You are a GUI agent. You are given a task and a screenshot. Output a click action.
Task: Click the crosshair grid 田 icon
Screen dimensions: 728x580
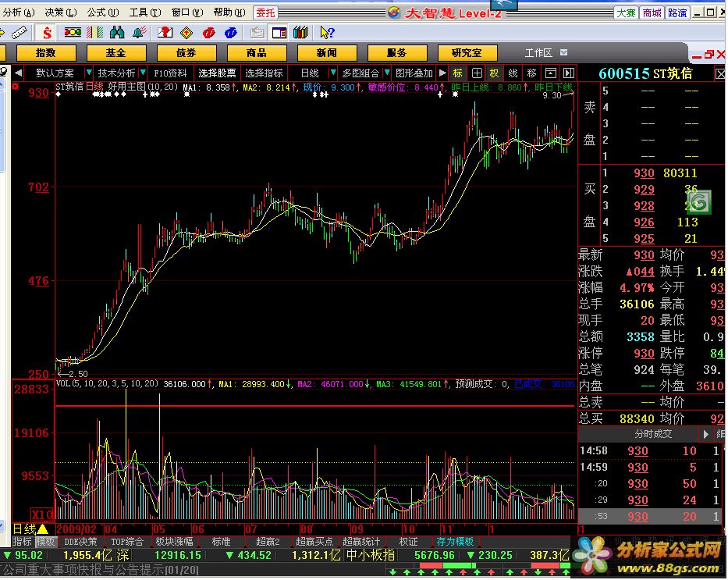coord(476,73)
